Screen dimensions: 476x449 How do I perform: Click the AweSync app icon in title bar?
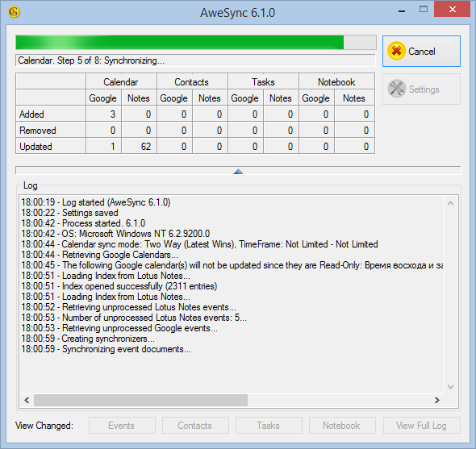[x=14, y=12]
